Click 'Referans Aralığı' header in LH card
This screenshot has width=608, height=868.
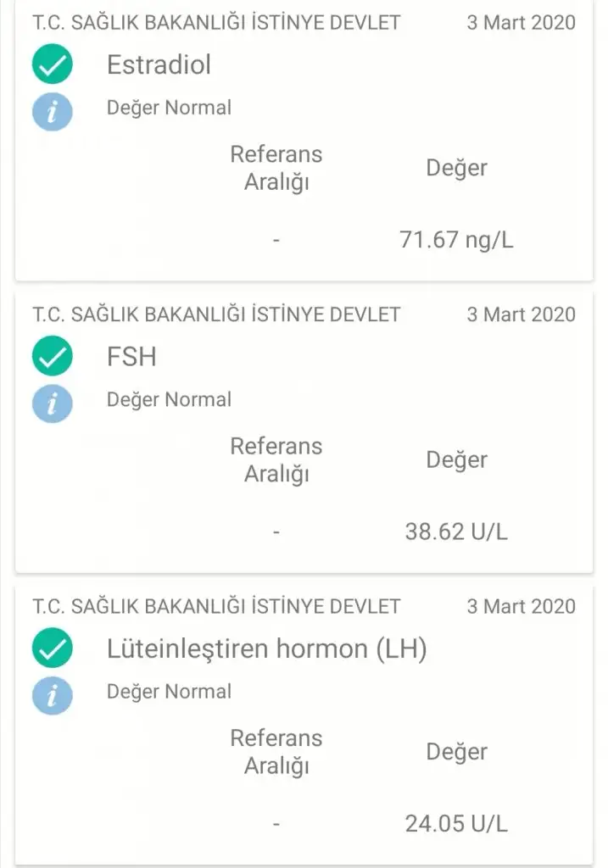click(x=276, y=752)
